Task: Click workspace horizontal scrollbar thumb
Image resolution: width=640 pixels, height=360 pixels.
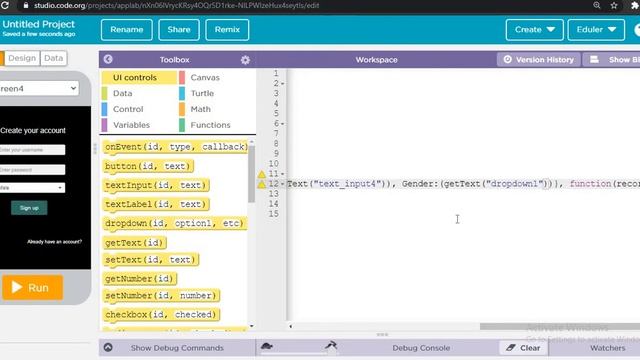Action: [x=560, y=326]
